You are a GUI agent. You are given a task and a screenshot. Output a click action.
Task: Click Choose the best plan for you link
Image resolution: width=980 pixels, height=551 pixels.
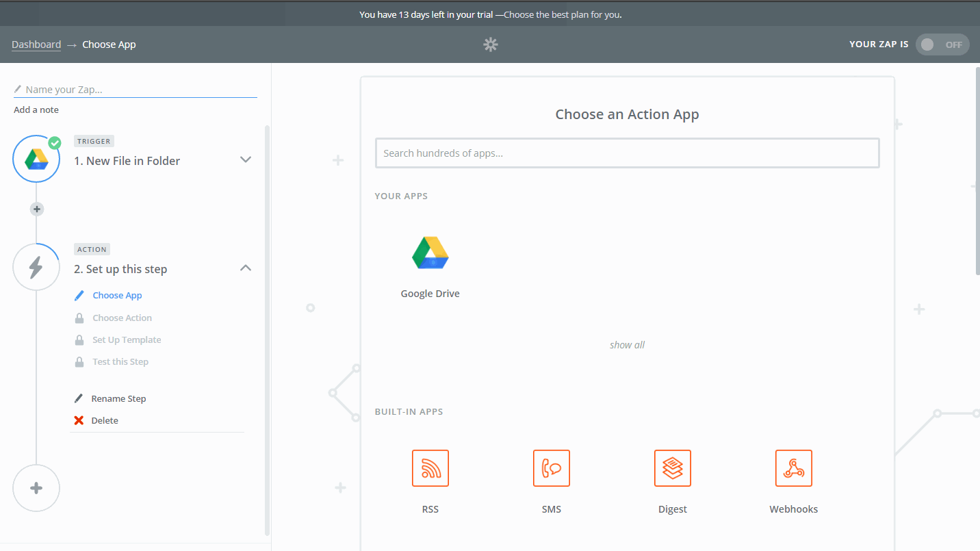tap(563, 14)
